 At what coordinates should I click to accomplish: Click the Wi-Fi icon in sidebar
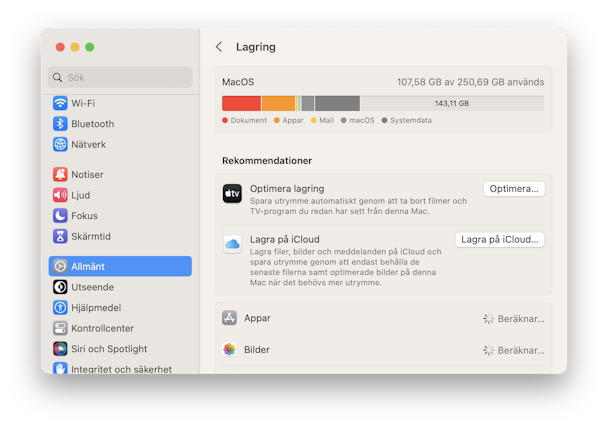click(60, 103)
